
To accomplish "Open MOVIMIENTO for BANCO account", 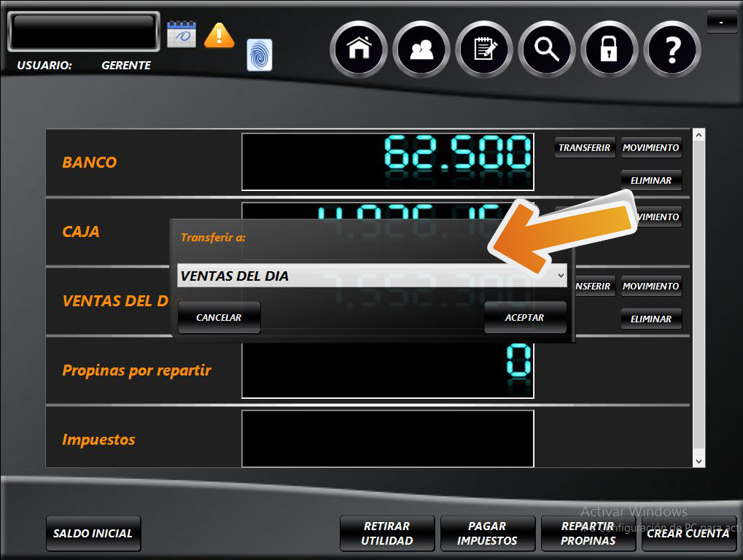I will 651,147.
